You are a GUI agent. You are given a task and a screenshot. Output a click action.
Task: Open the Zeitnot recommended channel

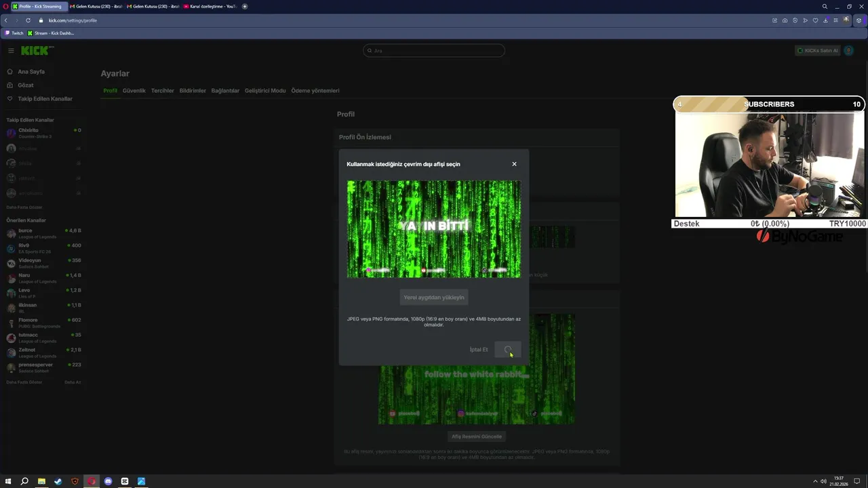pos(43,352)
